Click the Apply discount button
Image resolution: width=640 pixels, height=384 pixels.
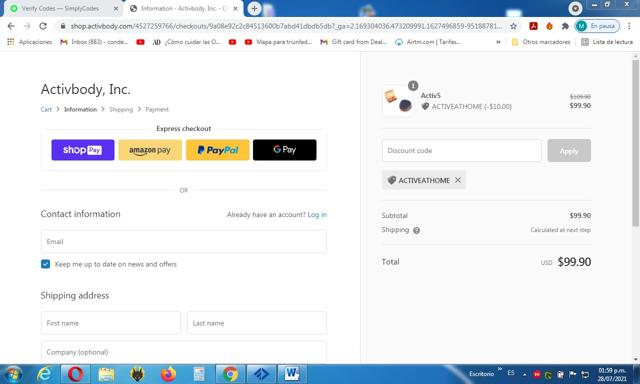point(569,151)
